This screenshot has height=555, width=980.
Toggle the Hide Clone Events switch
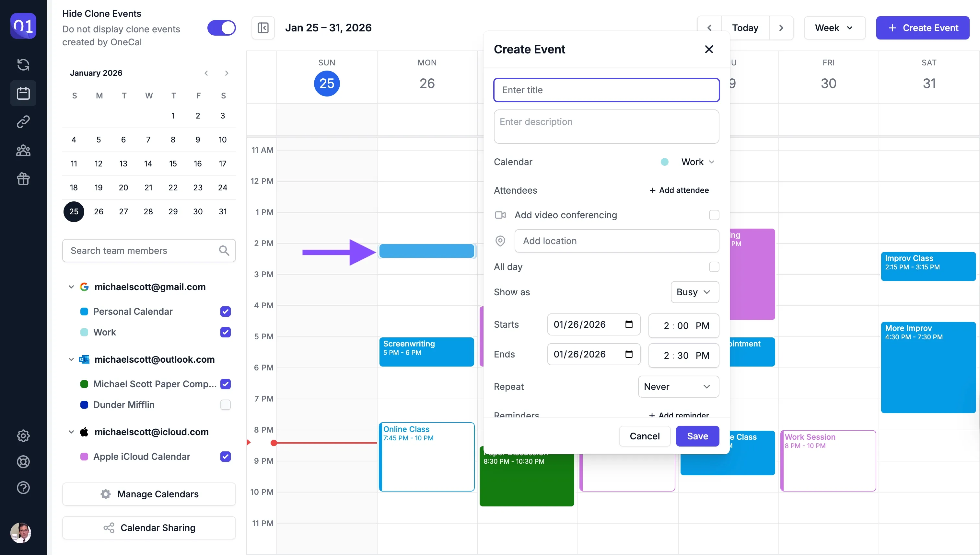click(221, 28)
